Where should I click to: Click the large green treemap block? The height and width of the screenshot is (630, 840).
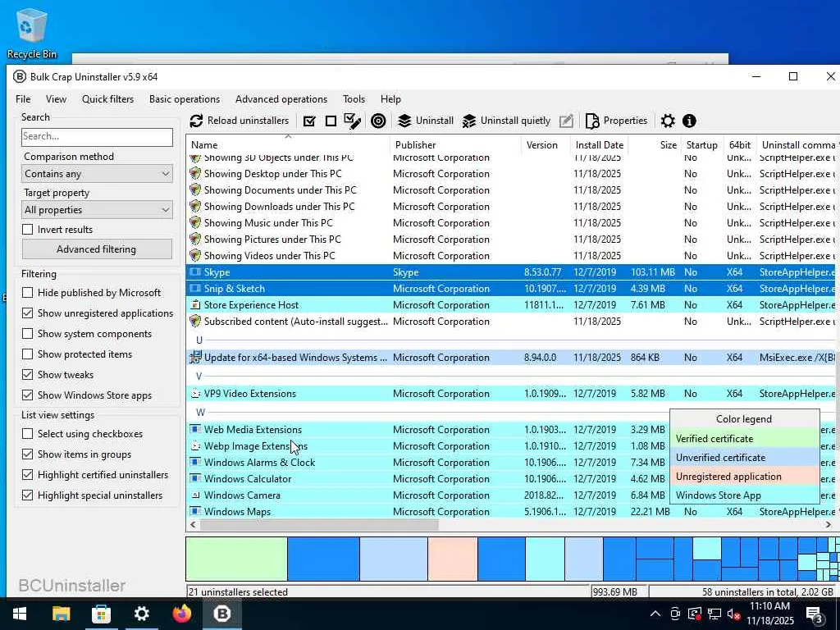tap(237, 559)
